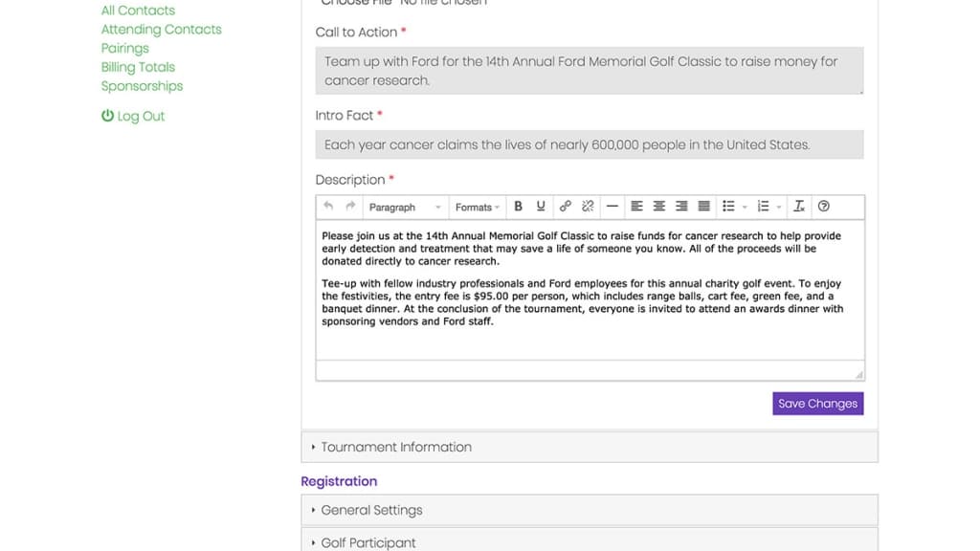Open bullet list style dropdown arrow
This screenshot has width=980, height=551.
tap(745, 207)
